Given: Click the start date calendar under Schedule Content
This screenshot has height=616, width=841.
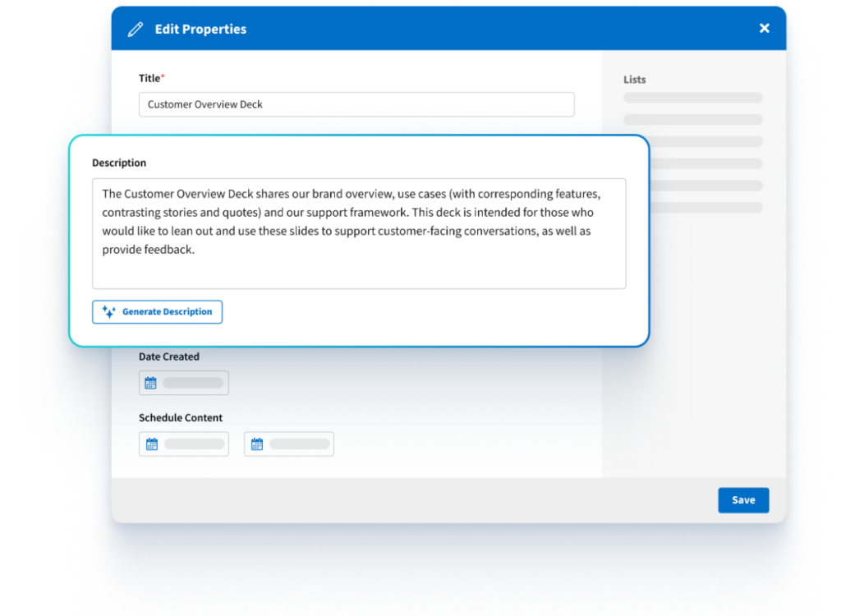Looking at the screenshot, I should coord(152,444).
